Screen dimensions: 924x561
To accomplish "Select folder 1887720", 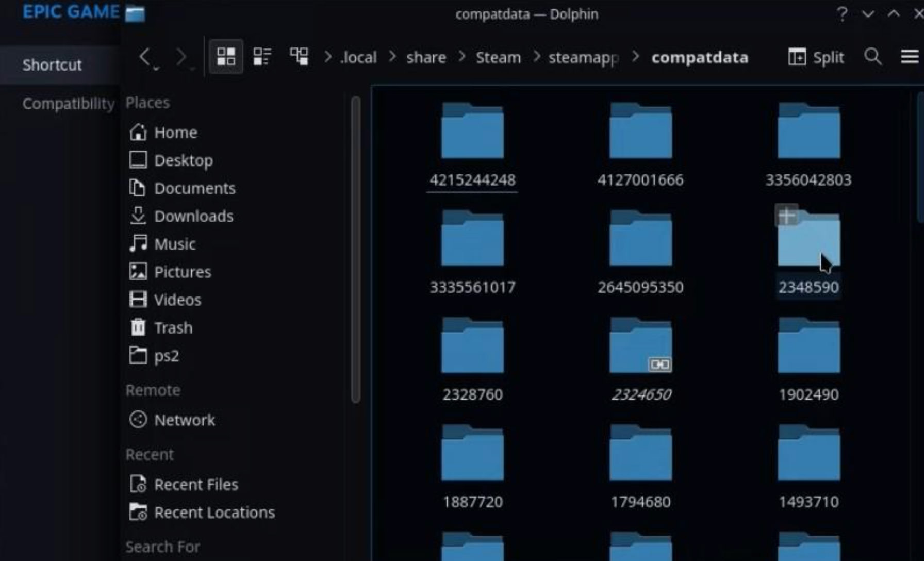I will coord(472,466).
